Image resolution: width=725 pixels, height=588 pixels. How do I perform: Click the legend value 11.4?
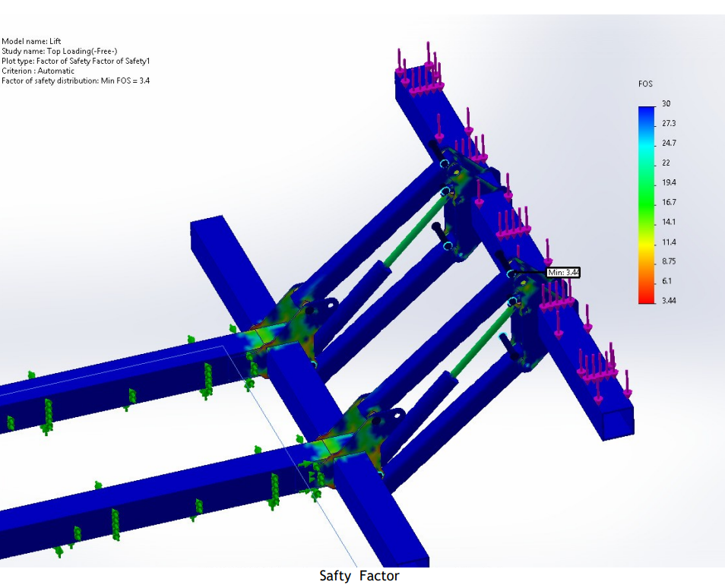coord(669,242)
